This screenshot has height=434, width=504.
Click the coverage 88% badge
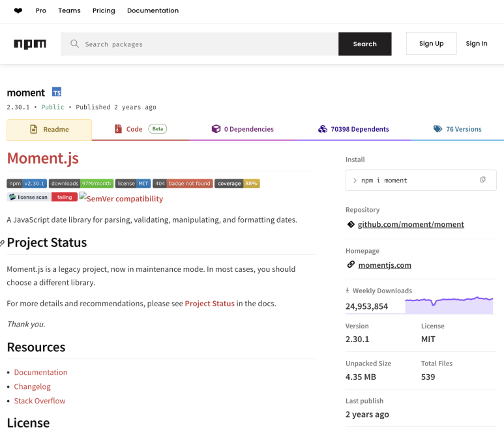[x=237, y=183]
